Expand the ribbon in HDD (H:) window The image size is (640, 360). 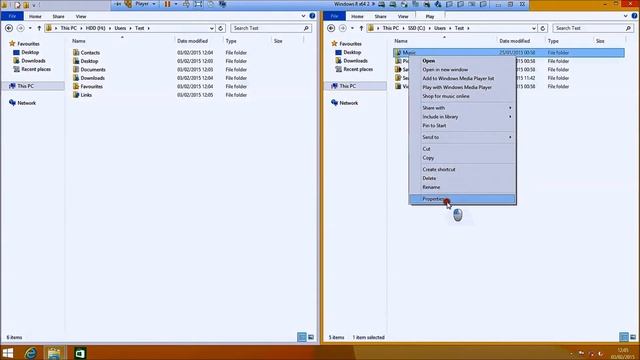[303, 16]
